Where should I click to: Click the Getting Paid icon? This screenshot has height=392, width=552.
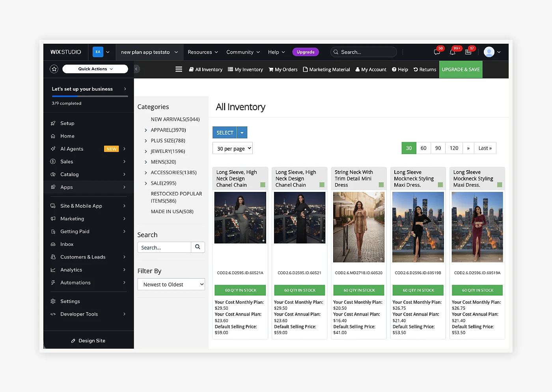pos(53,232)
